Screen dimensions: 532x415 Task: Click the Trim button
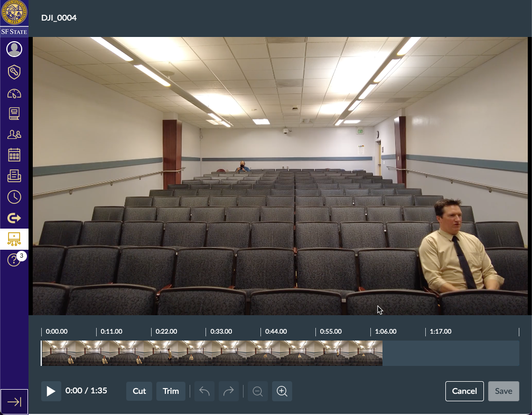click(171, 391)
